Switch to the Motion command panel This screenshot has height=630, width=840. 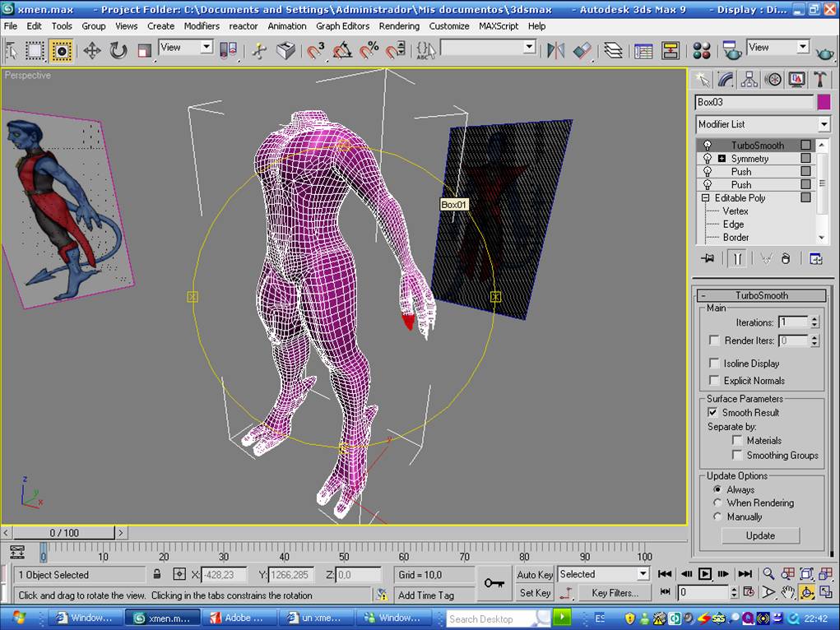(773, 80)
